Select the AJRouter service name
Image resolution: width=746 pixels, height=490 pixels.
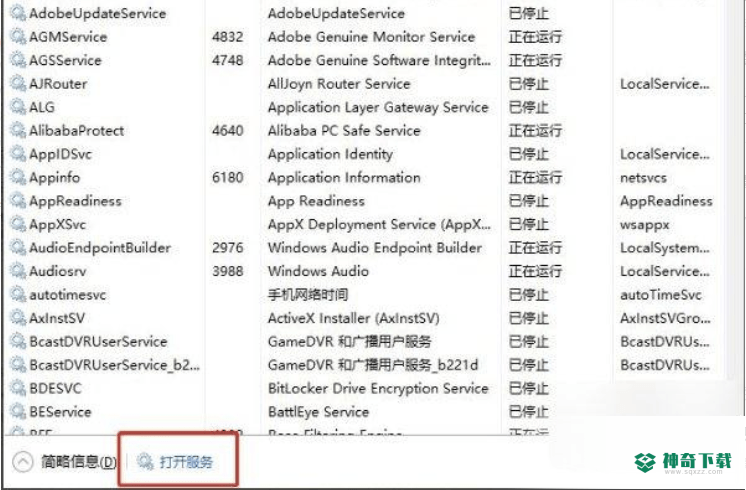click(x=58, y=84)
